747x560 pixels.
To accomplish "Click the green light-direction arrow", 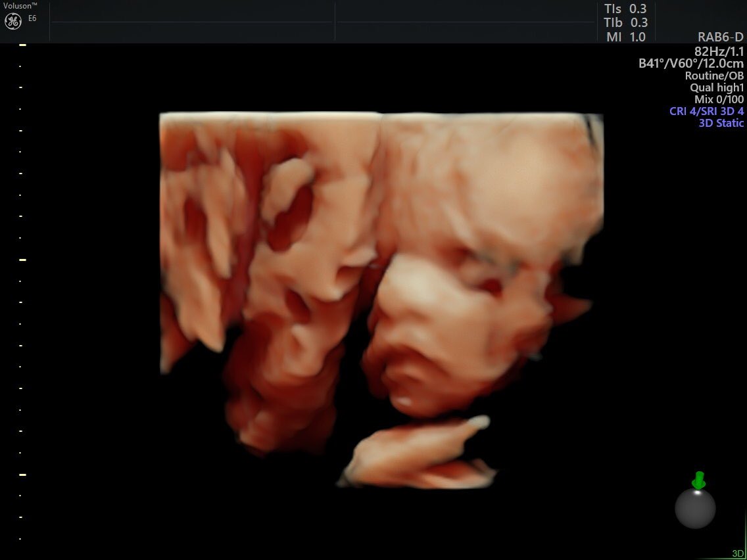I will [698, 480].
